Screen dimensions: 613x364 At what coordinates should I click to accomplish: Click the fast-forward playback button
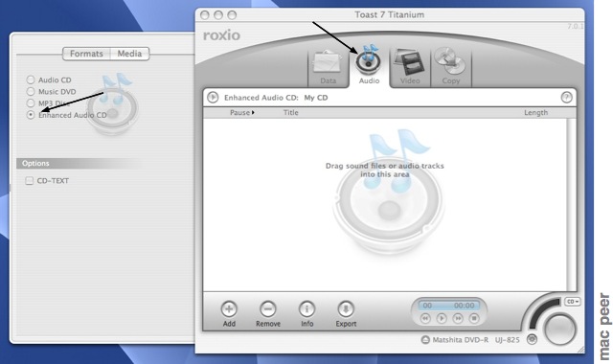(x=458, y=318)
